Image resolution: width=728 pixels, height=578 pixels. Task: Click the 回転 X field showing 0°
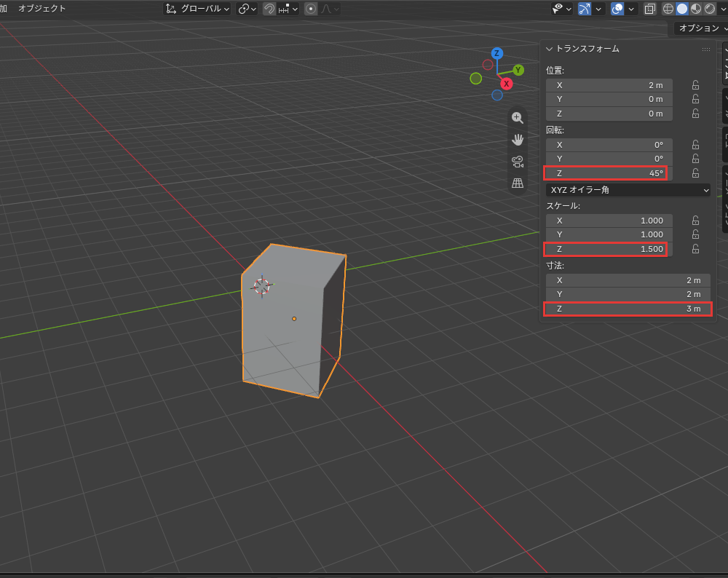(609, 145)
